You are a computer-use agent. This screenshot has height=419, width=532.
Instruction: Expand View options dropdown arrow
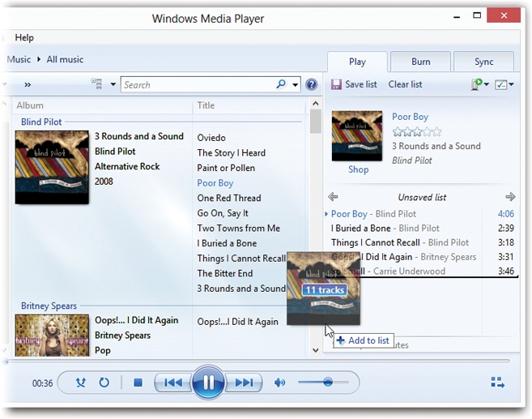tap(113, 84)
